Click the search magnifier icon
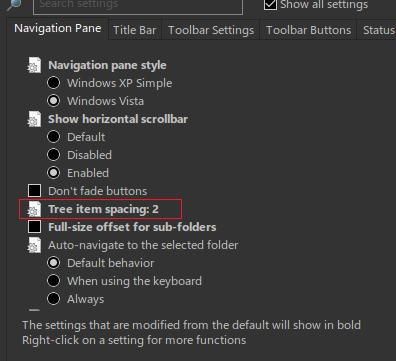The width and height of the screenshot is (396, 361). tap(14, 4)
